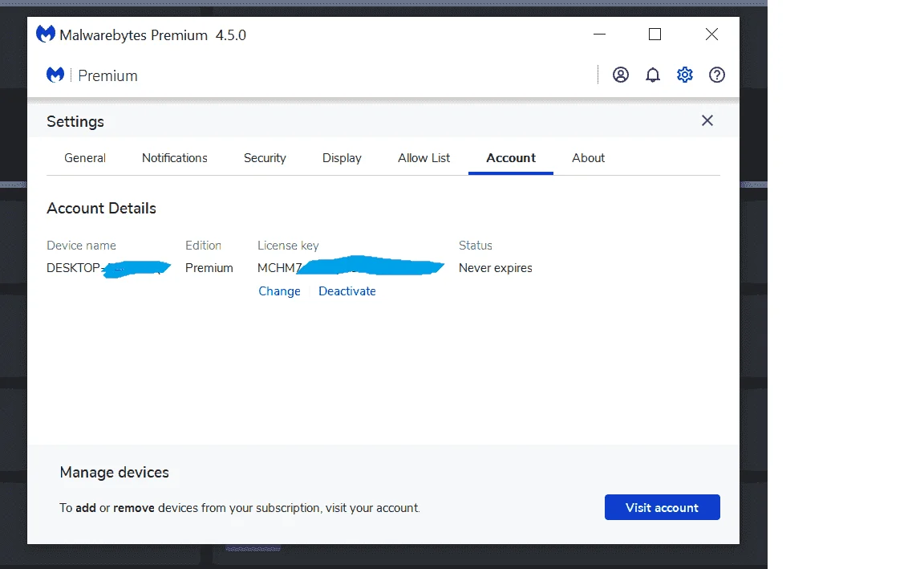Click the "Never expires" status text
The width and height of the screenshot is (924, 569).
click(496, 268)
